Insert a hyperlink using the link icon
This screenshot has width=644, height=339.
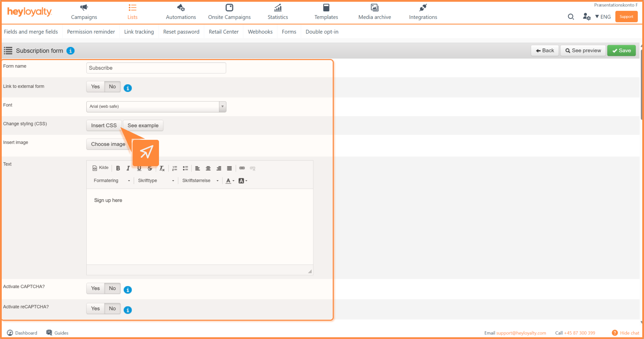tap(242, 168)
